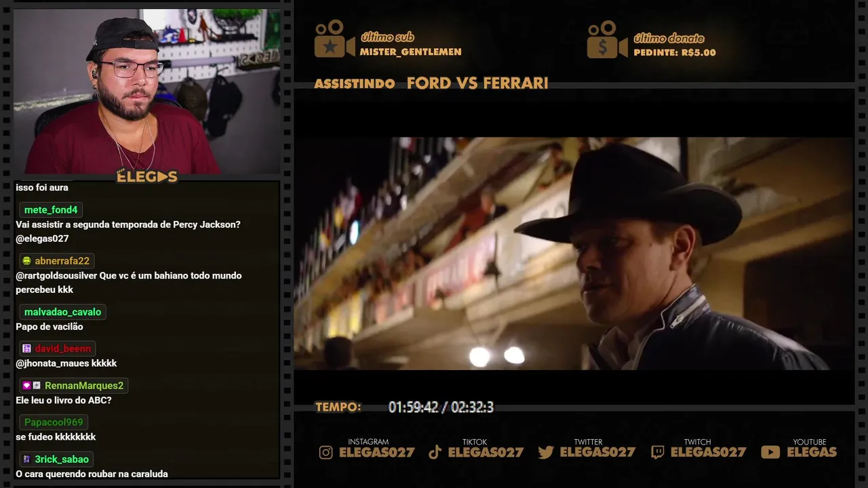868x488 pixels.
Task: Click the 'isso foi aura' chat message
Action: (42, 188)
